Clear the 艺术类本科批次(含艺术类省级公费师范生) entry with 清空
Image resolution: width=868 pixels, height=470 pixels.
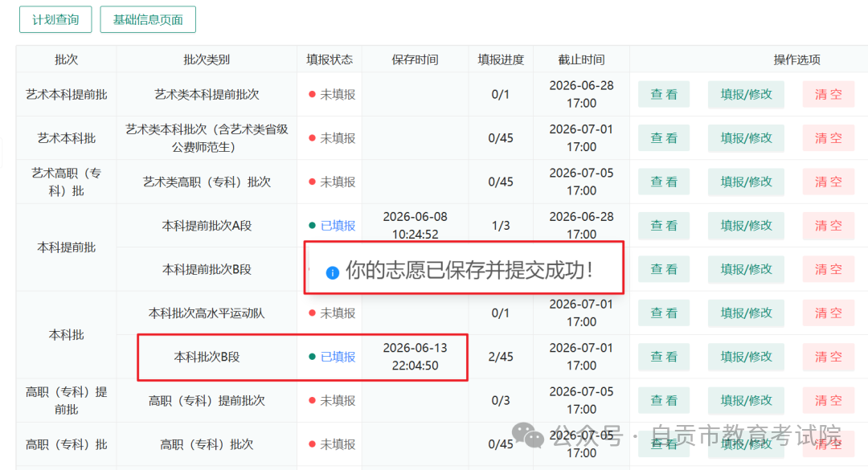828,138
